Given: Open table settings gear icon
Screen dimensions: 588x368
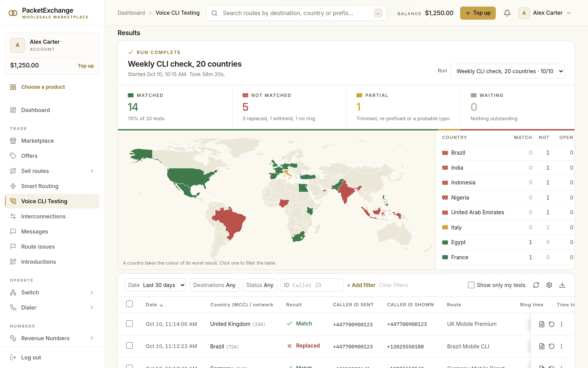Looking at the screenshot, I should (x=549, y=285).
